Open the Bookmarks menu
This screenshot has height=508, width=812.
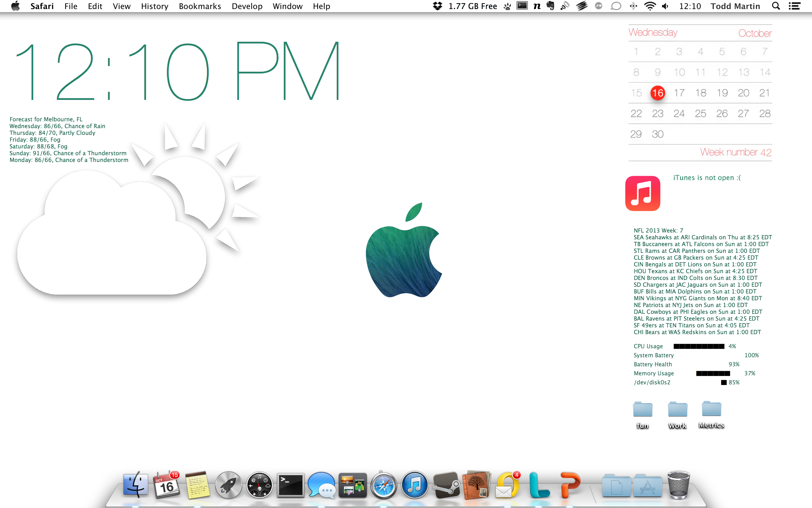(200, 6)
